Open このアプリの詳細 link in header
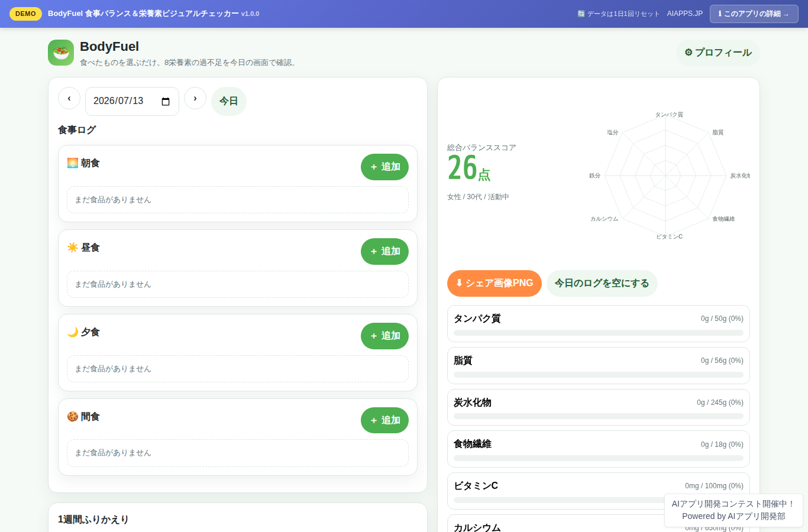Viewport: 808px width, 532px height. [x=754, y=14]
